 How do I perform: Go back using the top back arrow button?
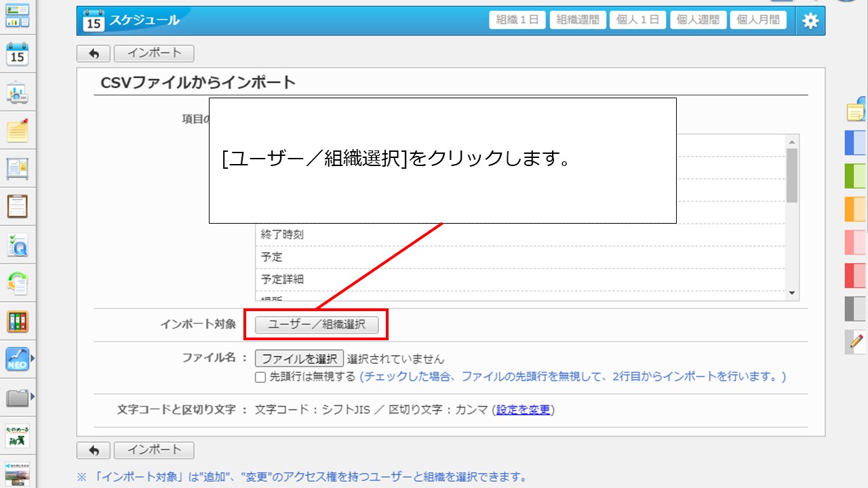point(94,53)
